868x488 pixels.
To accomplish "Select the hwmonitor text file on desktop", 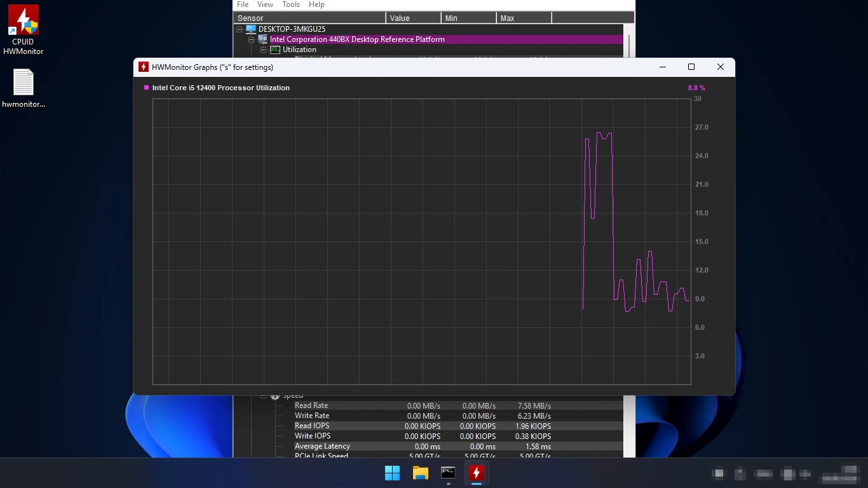I will 24,88.
